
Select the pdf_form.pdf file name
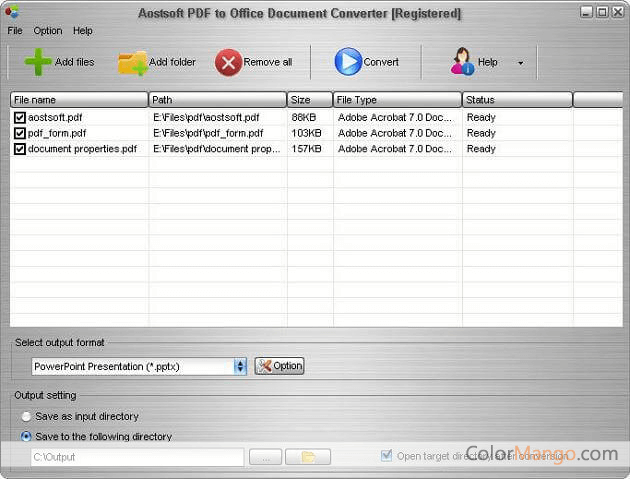57,133
